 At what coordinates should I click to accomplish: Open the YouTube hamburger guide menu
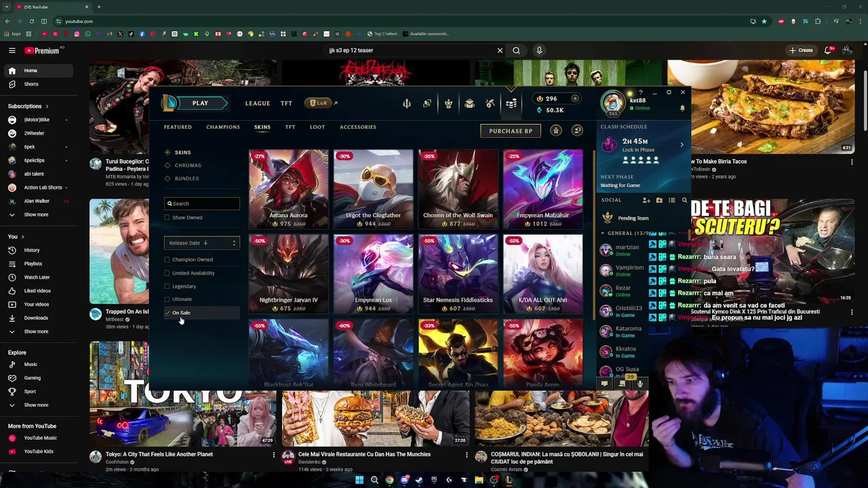[x=12, y=50]
